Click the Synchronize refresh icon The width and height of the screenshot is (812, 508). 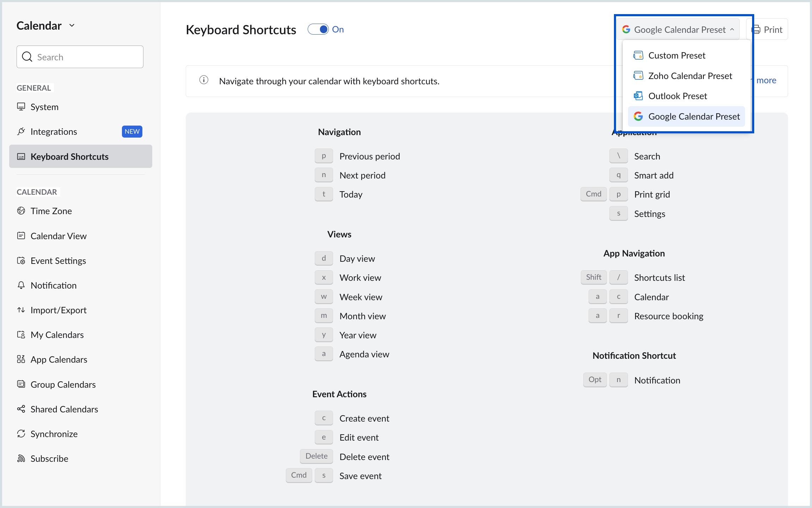(x=21, y=434)
